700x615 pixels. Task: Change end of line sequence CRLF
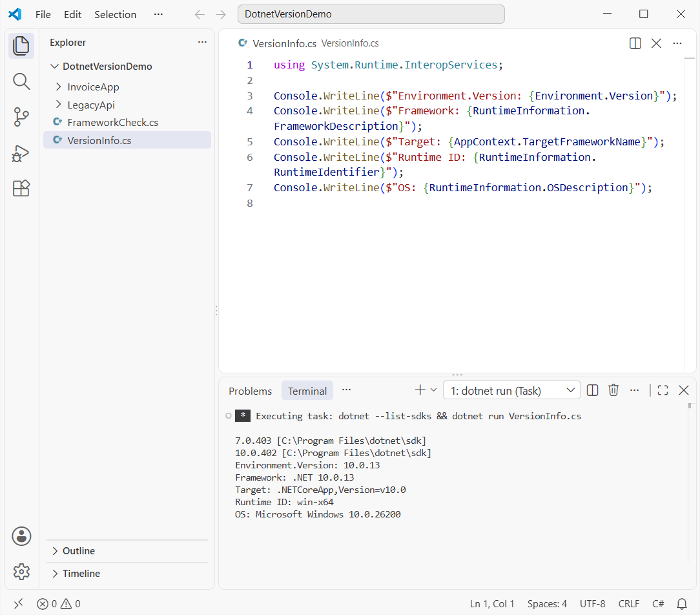coord(628,604)
